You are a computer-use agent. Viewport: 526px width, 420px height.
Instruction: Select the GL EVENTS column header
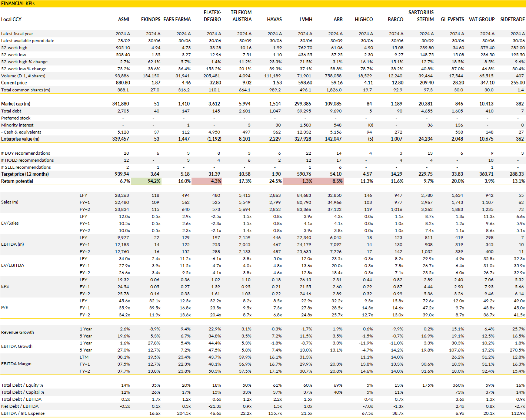pos(452,19)
